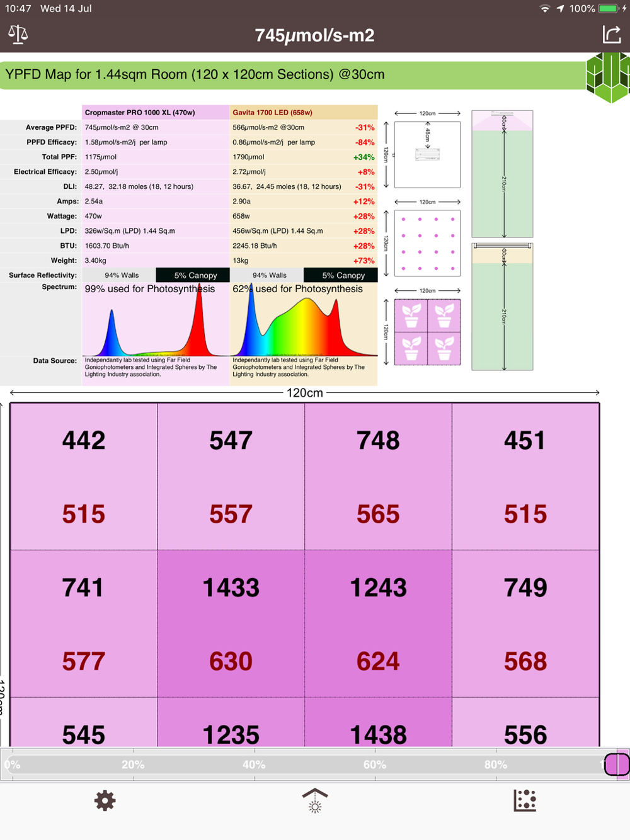Image resolution: width=630 pixels, height=840 pixels.
Task: Tap Gavita 94% Walls reflectivity
Action: click(x=267, y=275)
